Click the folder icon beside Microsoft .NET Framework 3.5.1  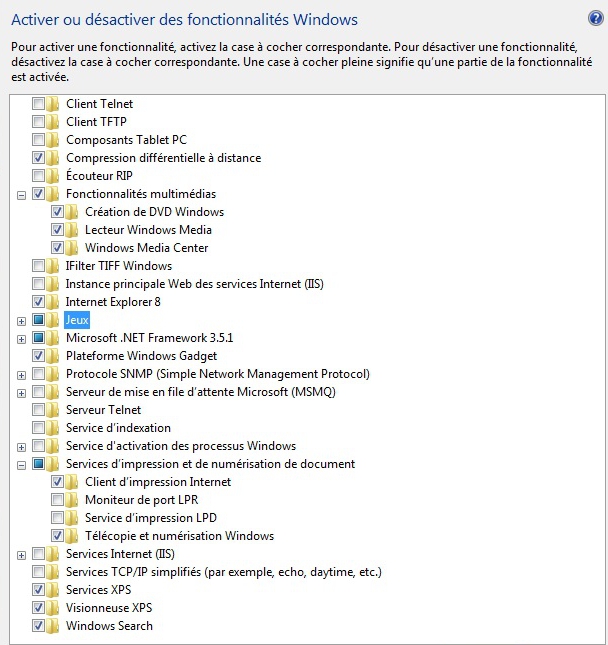click(x=53, y=338)
